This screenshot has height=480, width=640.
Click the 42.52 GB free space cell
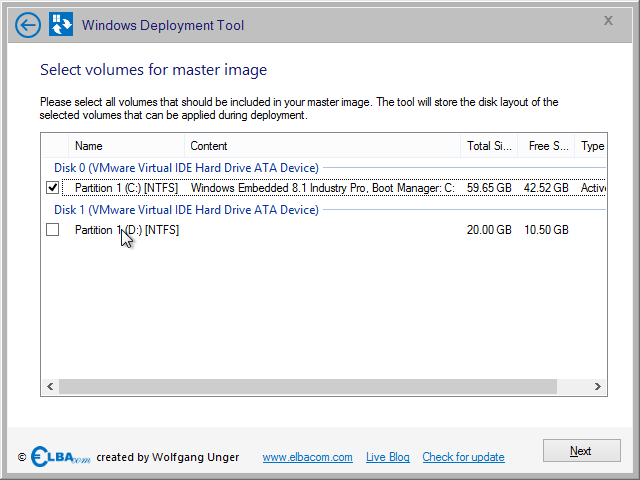coord(546,188)
